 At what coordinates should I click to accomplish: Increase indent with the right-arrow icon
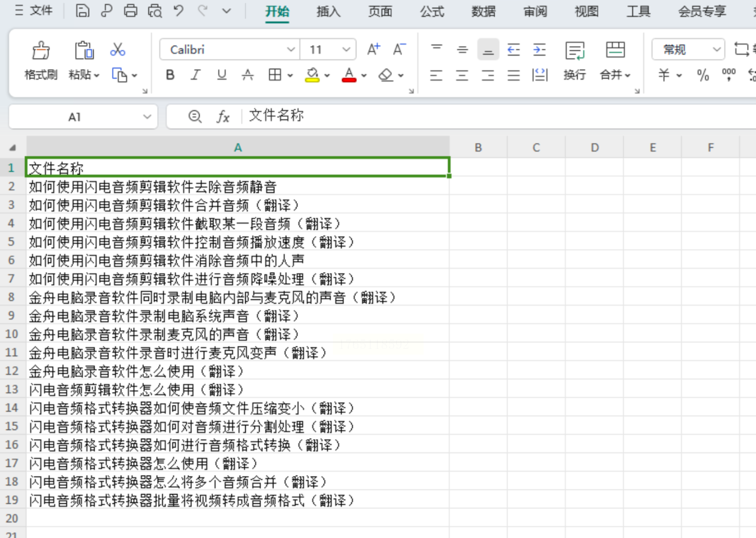[x=539, y=50]
